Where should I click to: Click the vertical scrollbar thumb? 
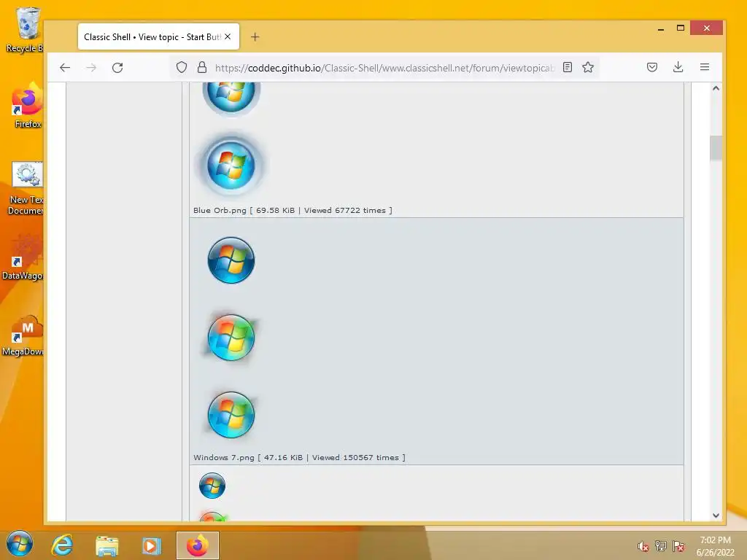[x=716, y=148]
